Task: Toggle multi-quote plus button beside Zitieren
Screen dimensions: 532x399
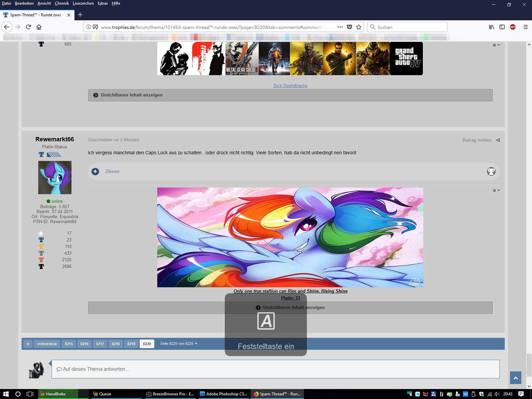Action: click(95, 172)
